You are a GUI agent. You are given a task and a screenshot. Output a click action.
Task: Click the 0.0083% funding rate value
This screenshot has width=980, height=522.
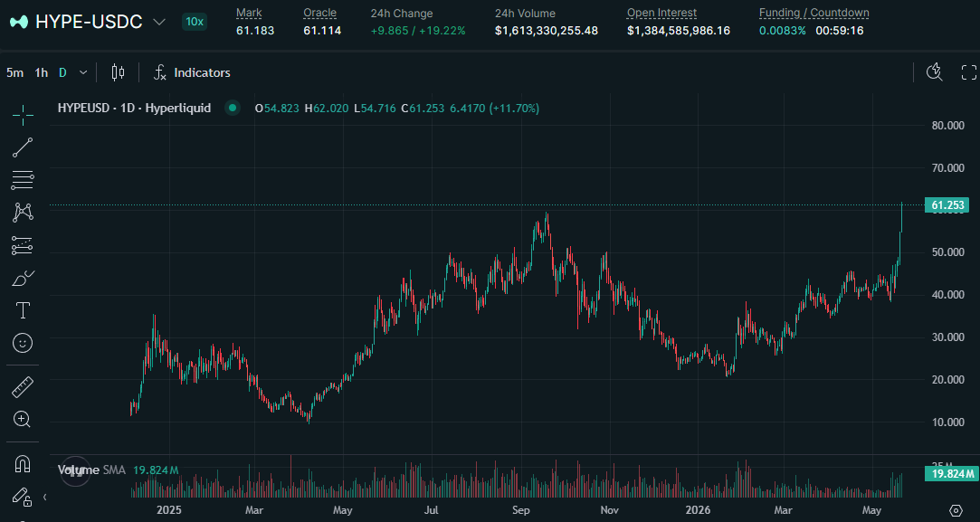(x=783, y=31)
